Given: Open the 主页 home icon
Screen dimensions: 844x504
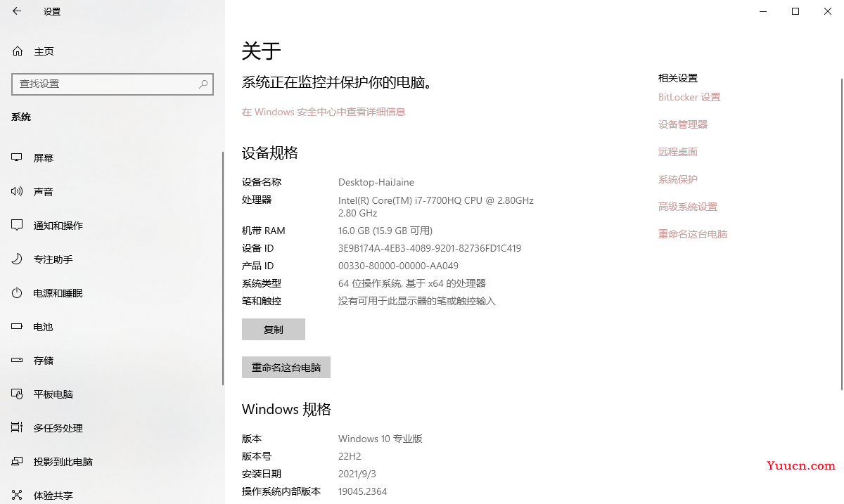Looking at the screenshot, I should pos(18,51).
